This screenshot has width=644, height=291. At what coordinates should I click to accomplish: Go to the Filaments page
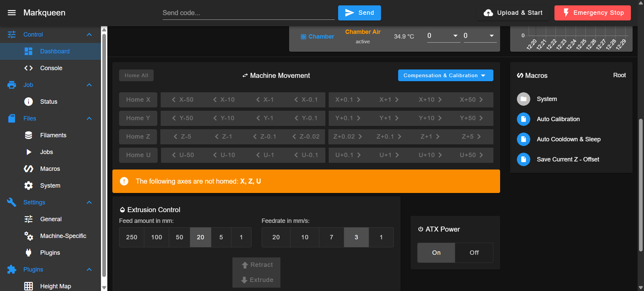tap(50, 135)
